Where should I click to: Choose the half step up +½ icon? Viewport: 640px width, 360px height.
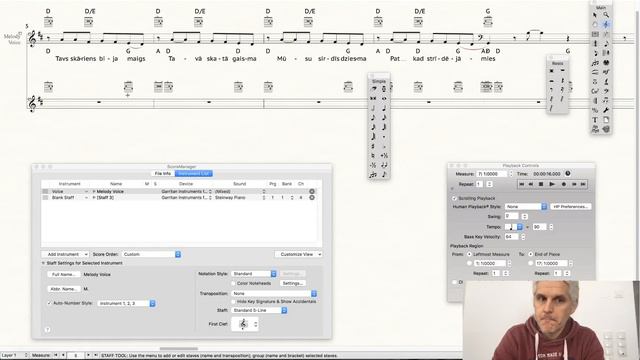coord(384,156)
